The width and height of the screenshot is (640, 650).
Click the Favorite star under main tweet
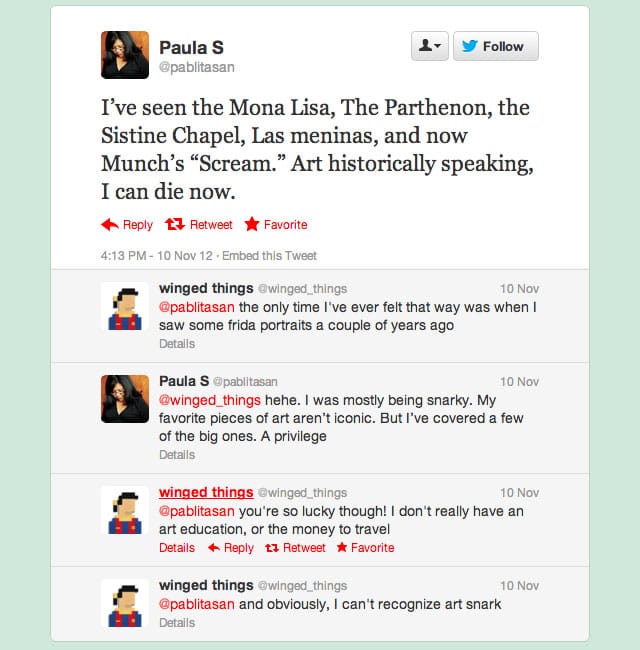click(252, 225)
